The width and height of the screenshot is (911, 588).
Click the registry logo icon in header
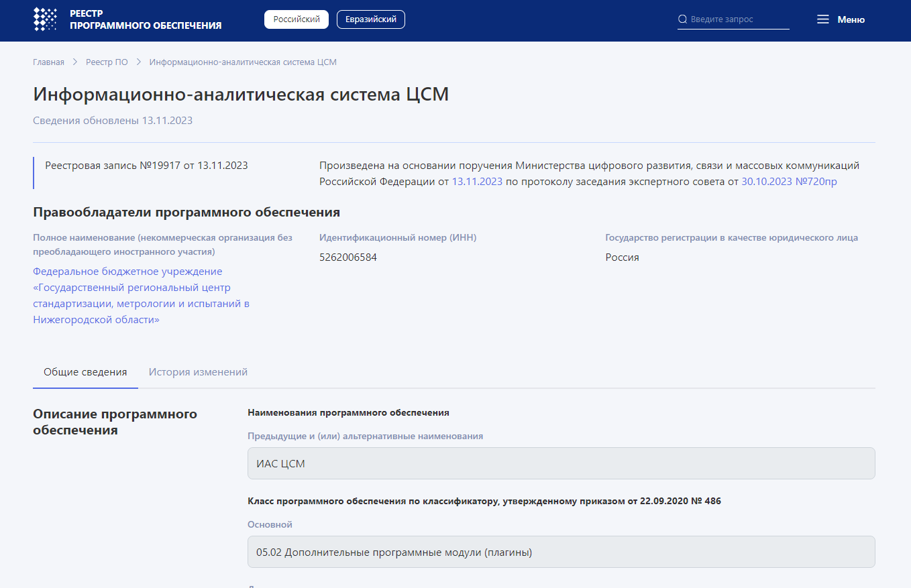click(46, 19)
